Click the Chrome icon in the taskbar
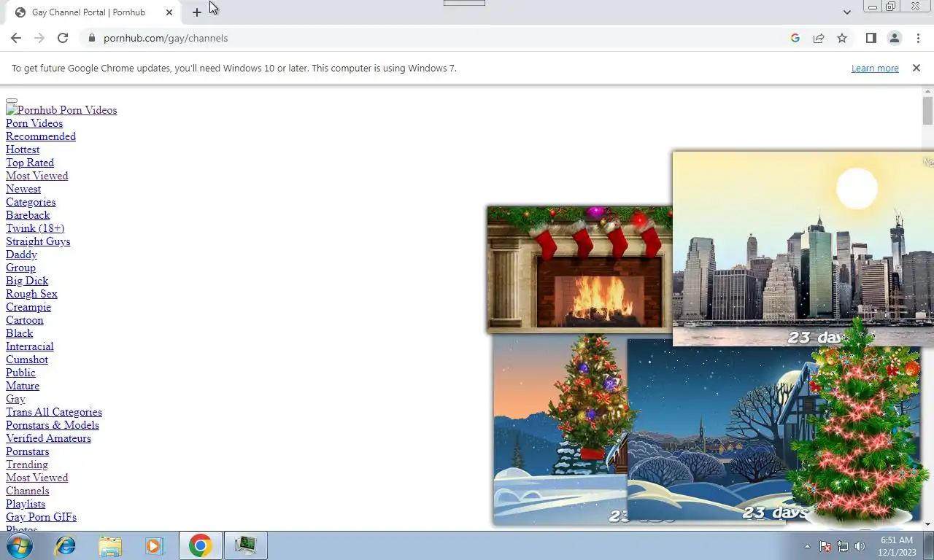Viewport: 934px width, 560px height. (200, 545)
